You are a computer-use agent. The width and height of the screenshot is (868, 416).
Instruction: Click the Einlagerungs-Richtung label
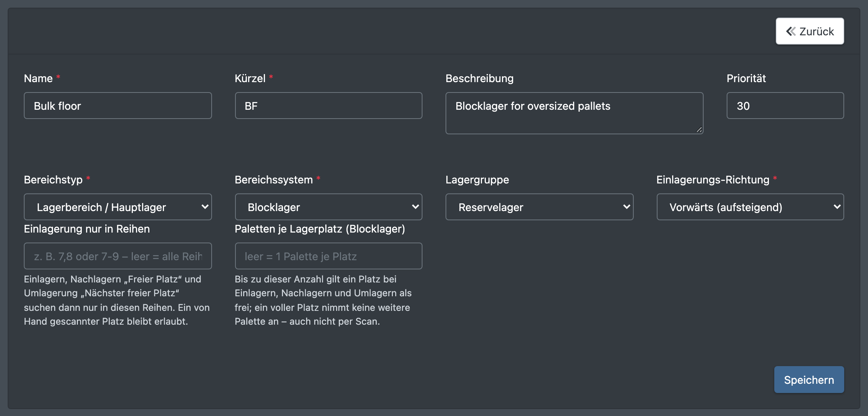(x=713, y=180)
